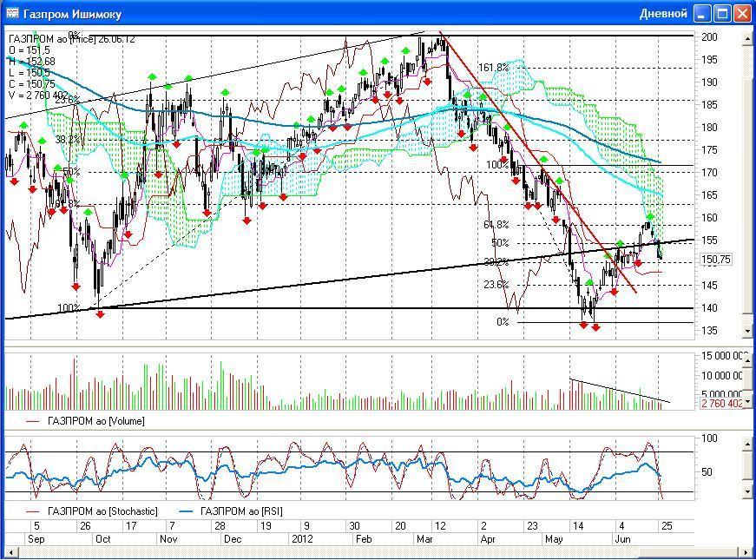Minimize the Газпром Ишимоку chart window

pyautogui.click(x=702, y=14)
